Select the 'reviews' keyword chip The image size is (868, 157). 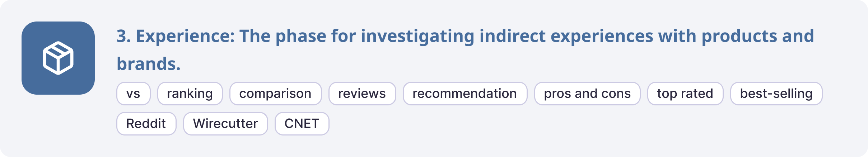[362, 94]
